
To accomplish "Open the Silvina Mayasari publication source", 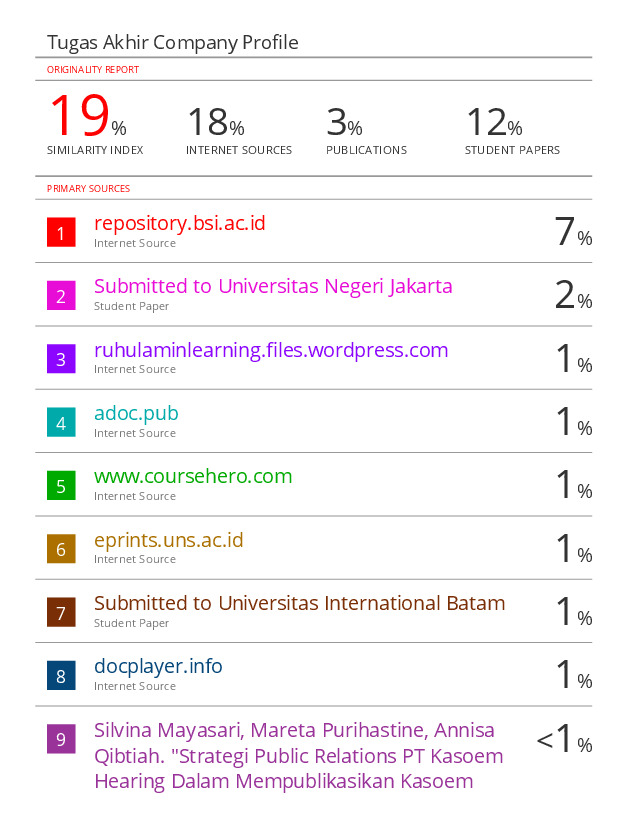I will [299, 756].
